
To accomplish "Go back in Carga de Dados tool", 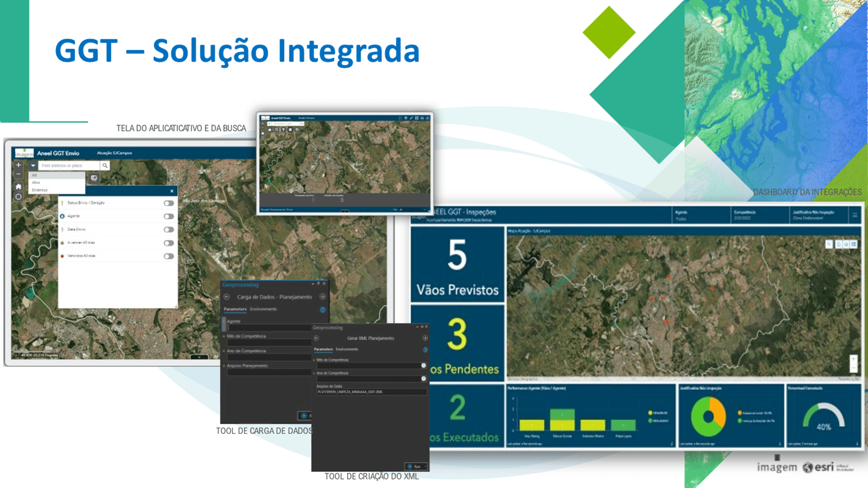I will [x=227, y=297].
